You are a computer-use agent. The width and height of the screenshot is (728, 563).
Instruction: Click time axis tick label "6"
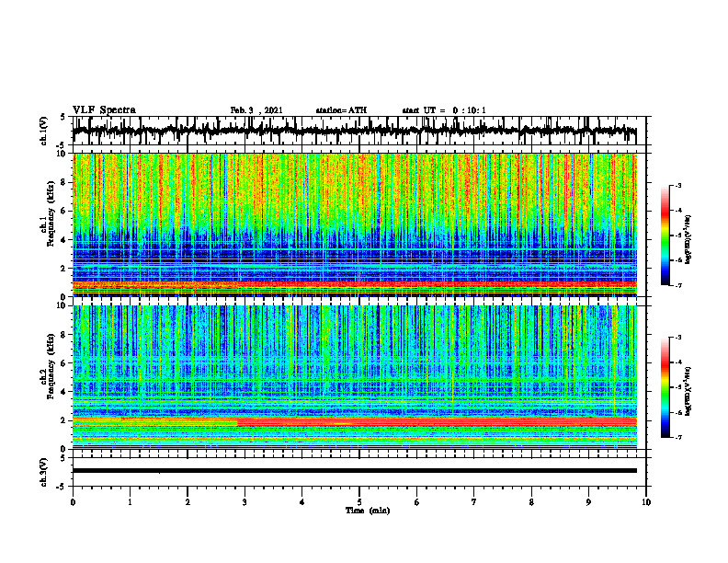(417, 502)
